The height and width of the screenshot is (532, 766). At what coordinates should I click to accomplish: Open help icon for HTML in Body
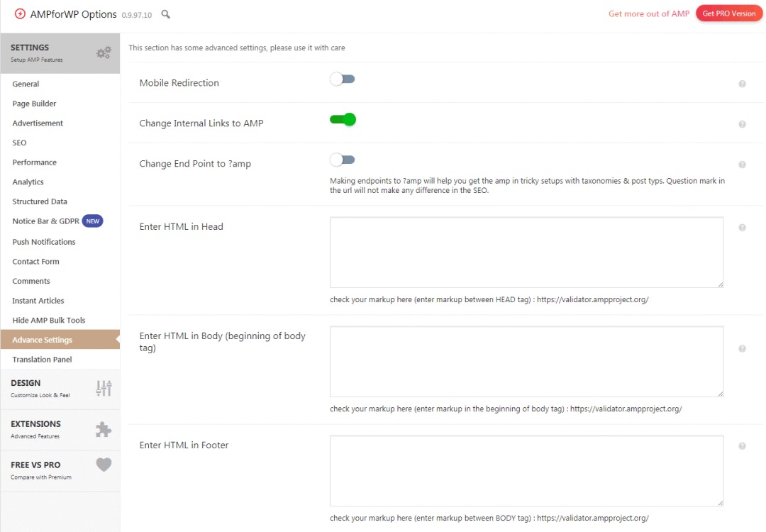click(742, 349)
